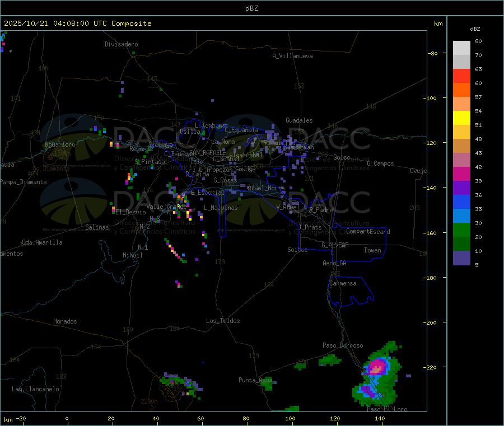Screen dimensions: 504x426
Task: Click the yellow 51 dBZ legend swatch
Action: [x=461, y=118]
